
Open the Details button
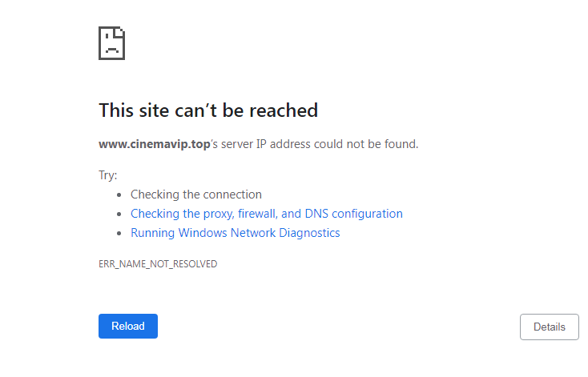[x=550, y=327]
